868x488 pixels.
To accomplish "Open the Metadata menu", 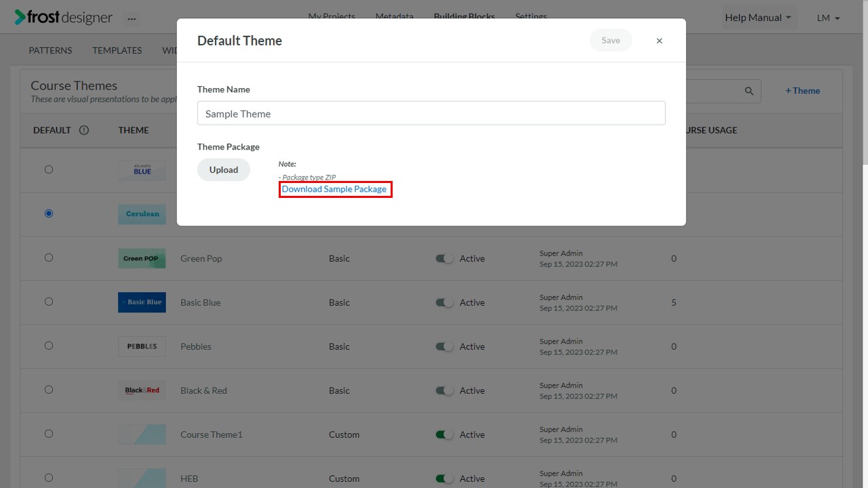I will point(394,16).
